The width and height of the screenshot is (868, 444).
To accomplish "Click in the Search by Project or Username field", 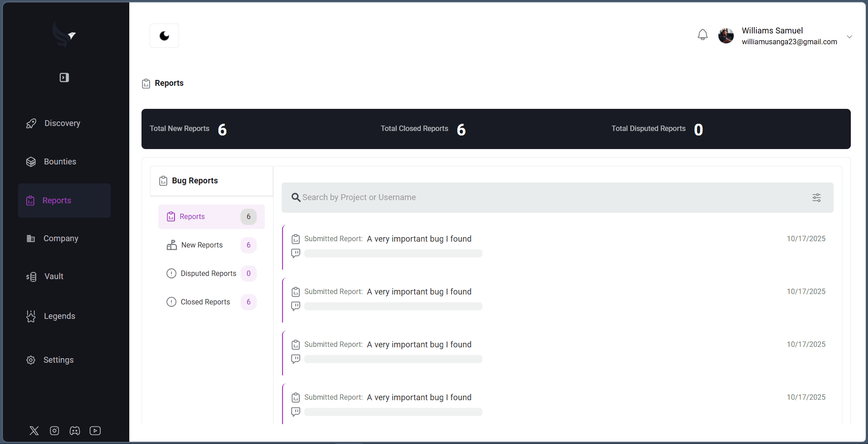I will (557, 197).
